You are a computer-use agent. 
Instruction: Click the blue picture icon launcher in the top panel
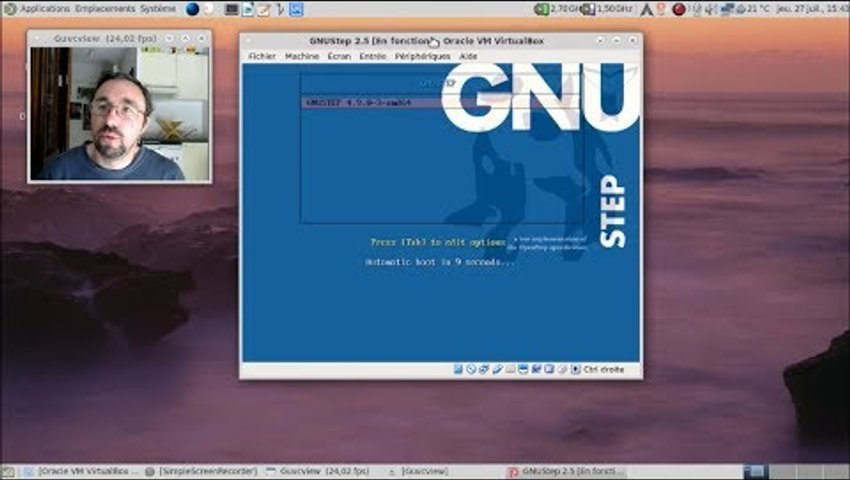(x=296, y=9)
